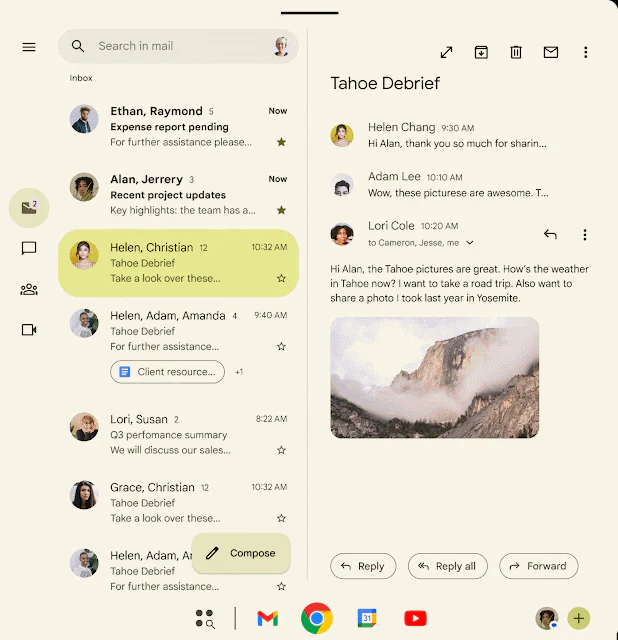618x640 pixels.
Task: Click the Reply all button
Action: 448,566
